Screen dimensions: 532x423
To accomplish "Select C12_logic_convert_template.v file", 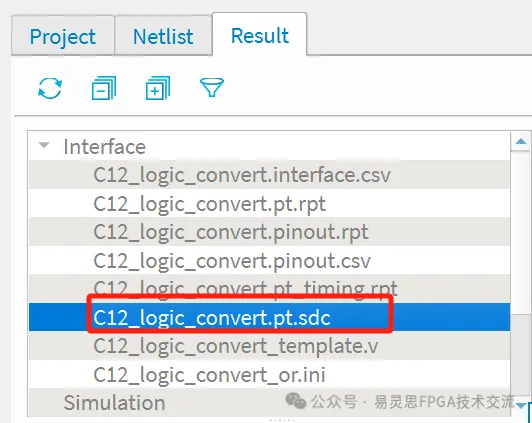I will [x=269, y=346].
